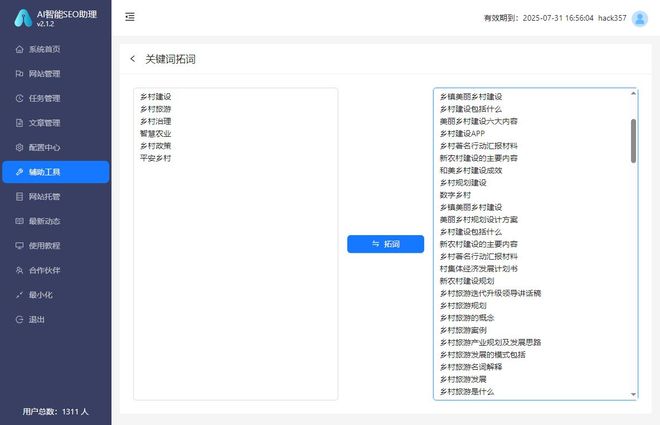This screenshot has height=425, width=660.
Task: Click the 配置中心 gear icon
Action: pyautogui.click(x=20, y=147)
